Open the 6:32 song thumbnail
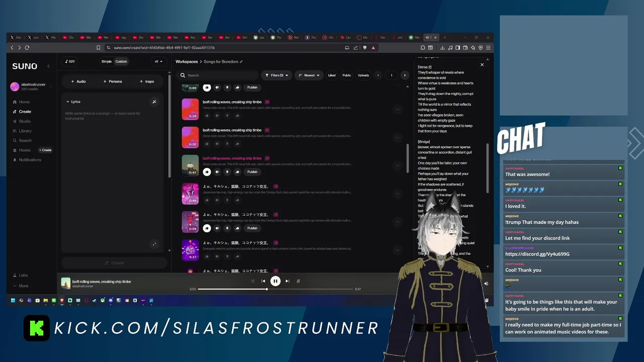 point(190,137)
